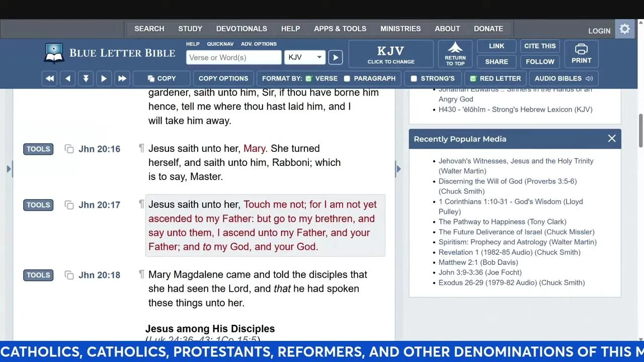This screenshot has width=644, height=362.
Task: Toggle the Red Letter checkbox
Action: [x=473, y=78]
